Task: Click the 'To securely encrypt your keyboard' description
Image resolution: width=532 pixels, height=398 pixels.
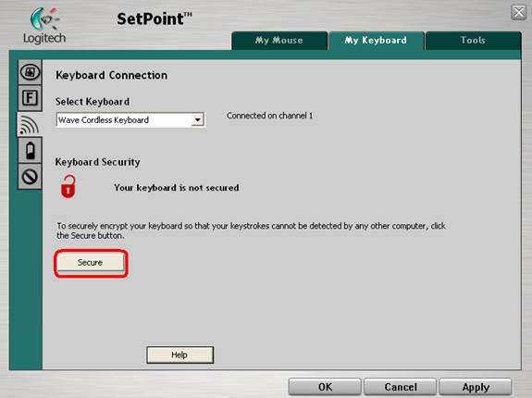Action: 251,230
